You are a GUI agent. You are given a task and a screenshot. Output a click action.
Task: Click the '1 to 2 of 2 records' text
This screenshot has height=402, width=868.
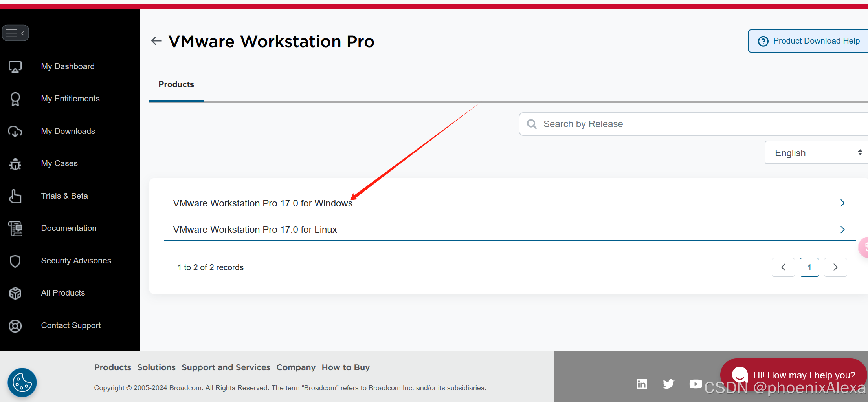pos(211,267)
